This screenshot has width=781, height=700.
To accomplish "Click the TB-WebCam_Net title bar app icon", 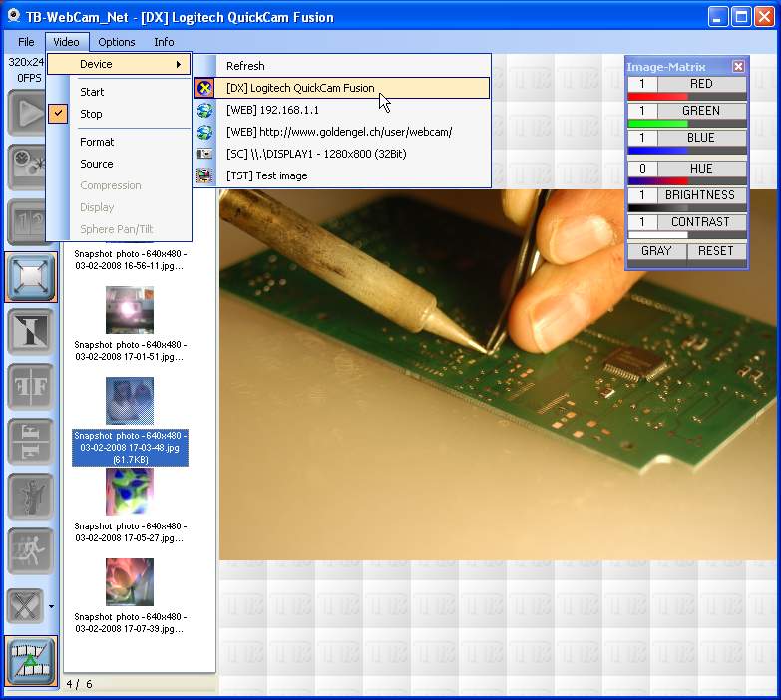I will [13, 16].
